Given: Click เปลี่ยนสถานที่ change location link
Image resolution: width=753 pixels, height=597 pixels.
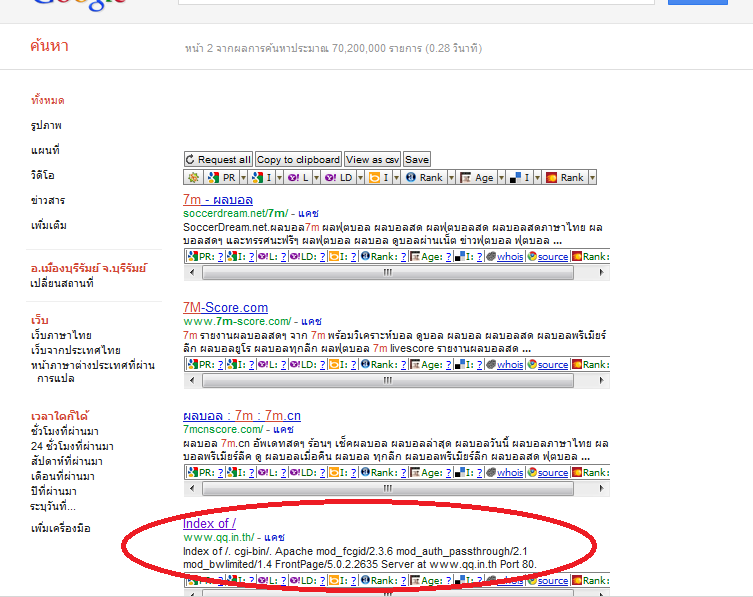Looking at the screenshot, I should click(x=62, y=283).
